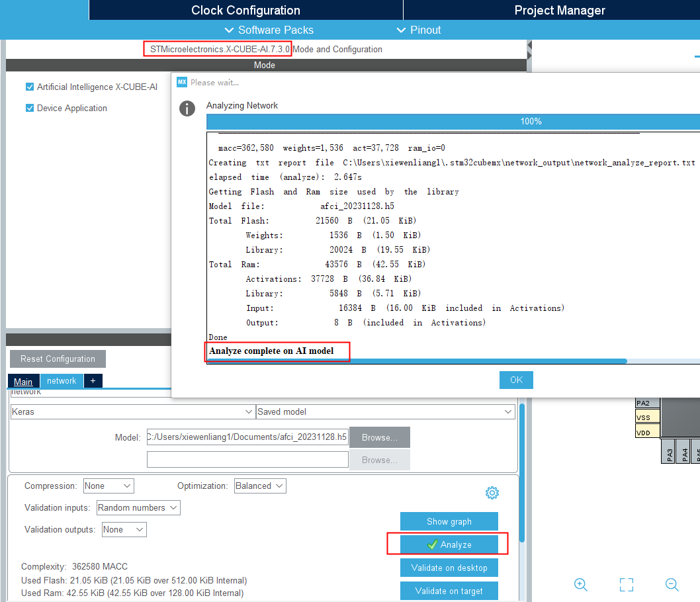Click Reset Configuration button
Image resolution: width=700 pixels, height=602 pixels.
click(58, 359)
